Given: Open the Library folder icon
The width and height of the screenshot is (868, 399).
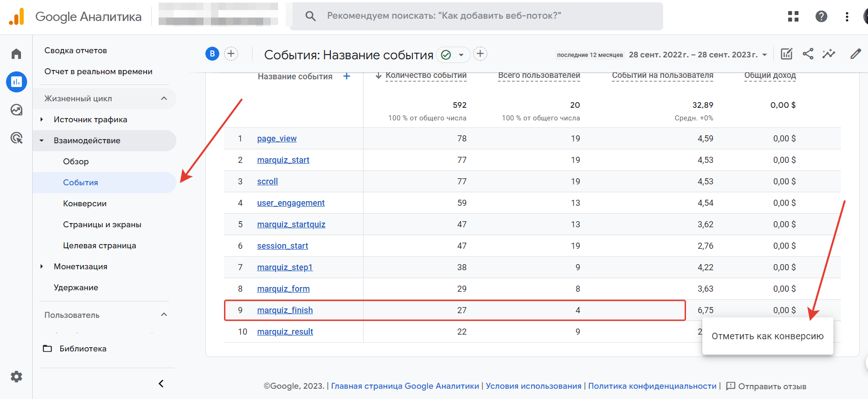Looking at the screenshot, I should click(48, 349).
